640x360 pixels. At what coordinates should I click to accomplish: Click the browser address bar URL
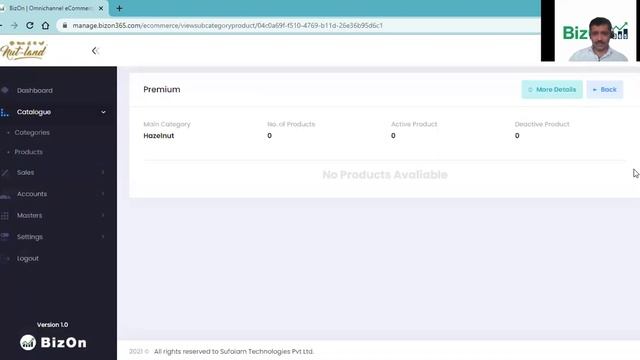tap(227, 25)
